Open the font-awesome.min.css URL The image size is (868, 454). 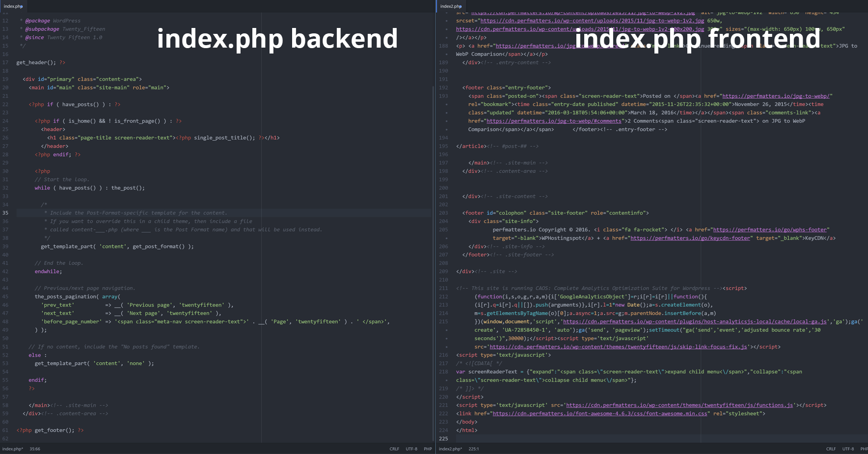600,414
